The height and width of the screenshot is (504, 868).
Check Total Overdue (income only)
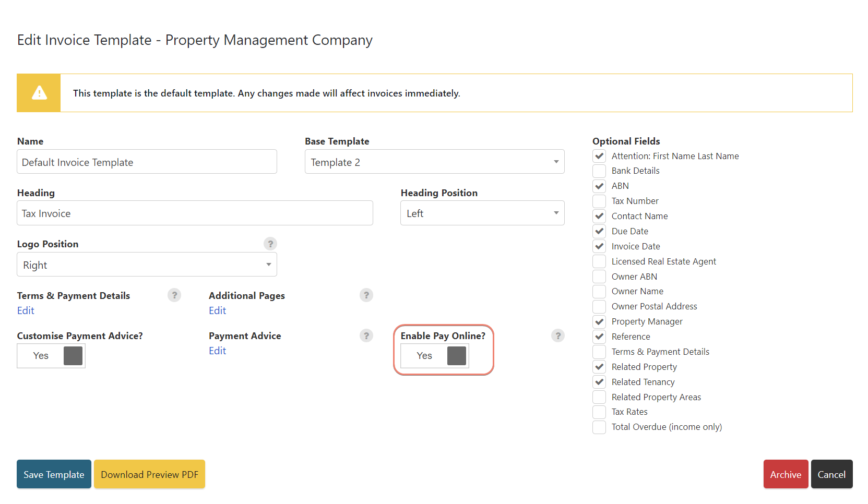point(599,427)
